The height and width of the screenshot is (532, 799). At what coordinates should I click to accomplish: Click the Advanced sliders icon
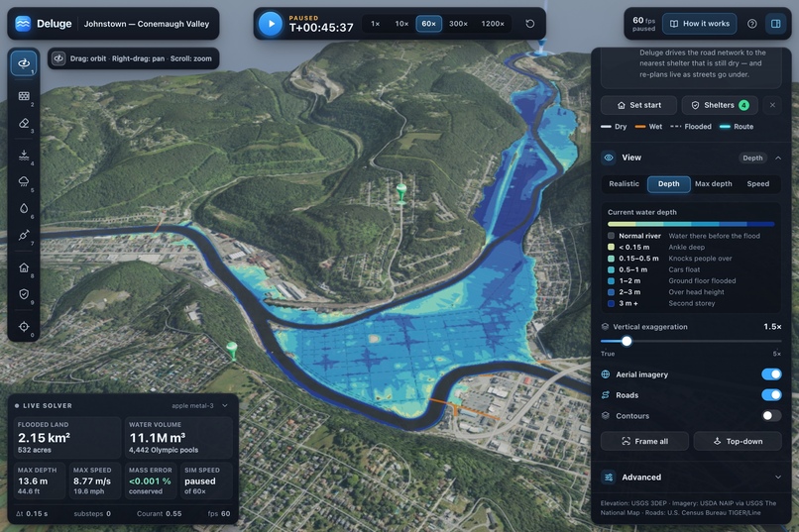609,478
